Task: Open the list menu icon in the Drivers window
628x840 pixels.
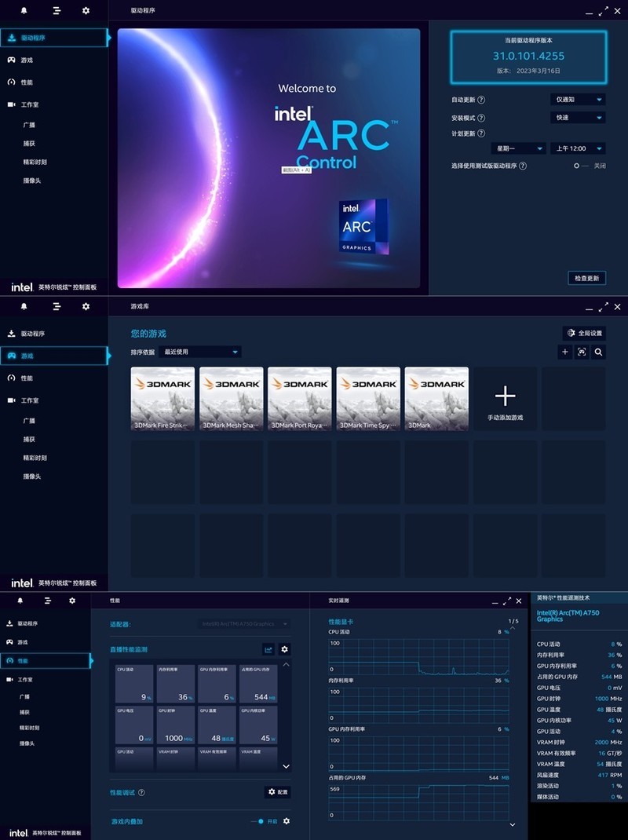Action: [x=57, y=11]
